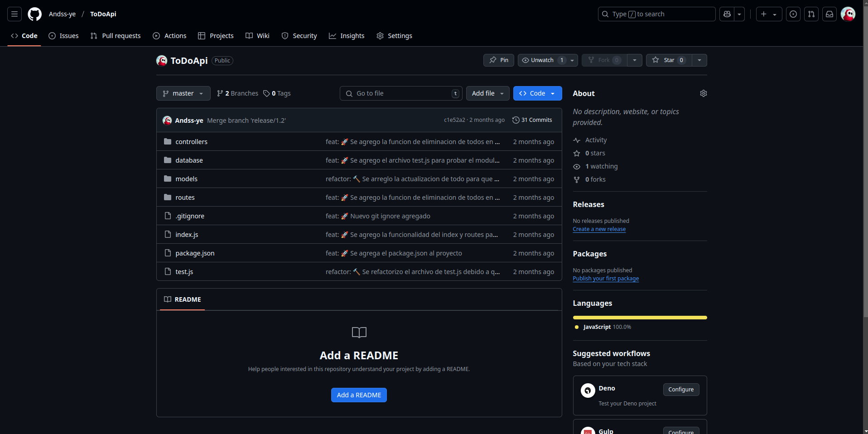The height and width of the screenshot is (434, 868).
Task: Open notifications inbox icon
Action: click(829, 14)
